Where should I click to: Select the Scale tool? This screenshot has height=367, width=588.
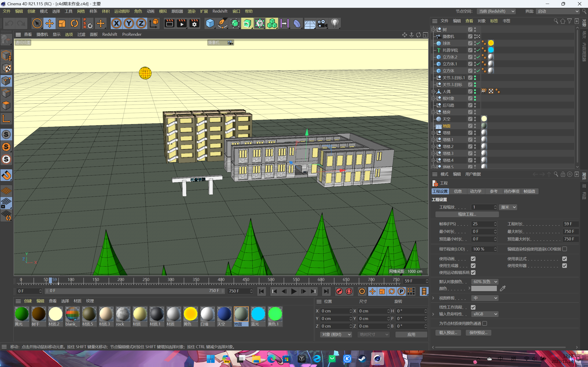coord(62,23)
